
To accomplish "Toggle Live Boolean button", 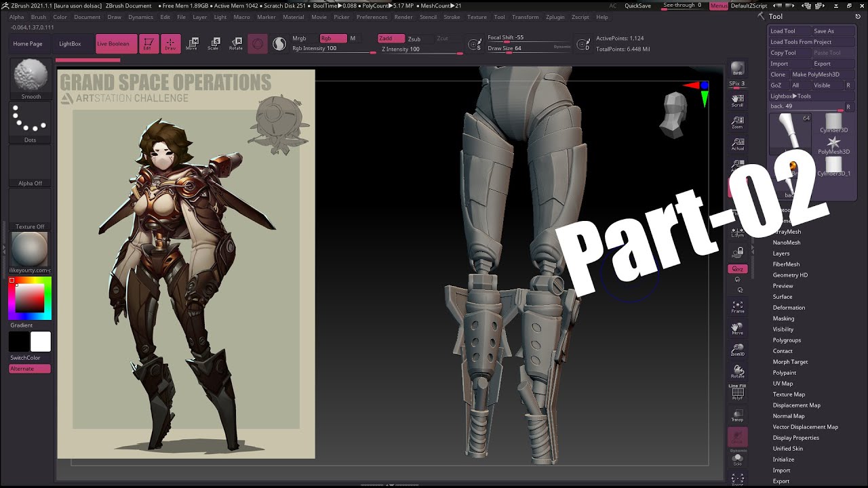I will pos(116,44).
